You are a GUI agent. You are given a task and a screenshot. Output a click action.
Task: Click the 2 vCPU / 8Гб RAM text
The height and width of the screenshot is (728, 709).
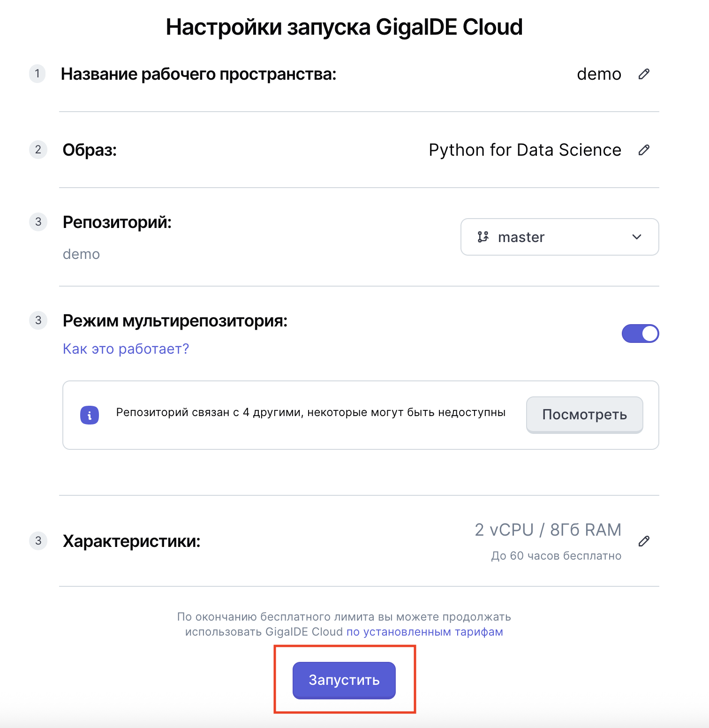[x=548, y=530]
